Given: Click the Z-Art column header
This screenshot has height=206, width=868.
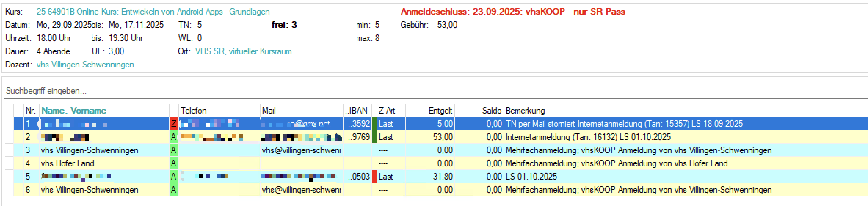Looking at the screenshot, I should pyautogui.click(x=386, y=111).
